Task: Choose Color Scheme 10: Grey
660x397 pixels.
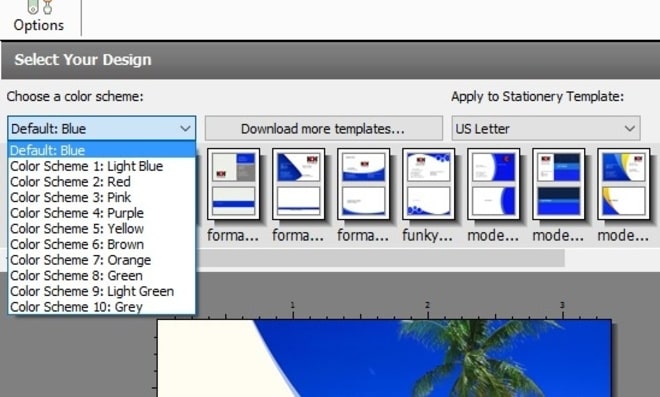Action: coord(101,307)
